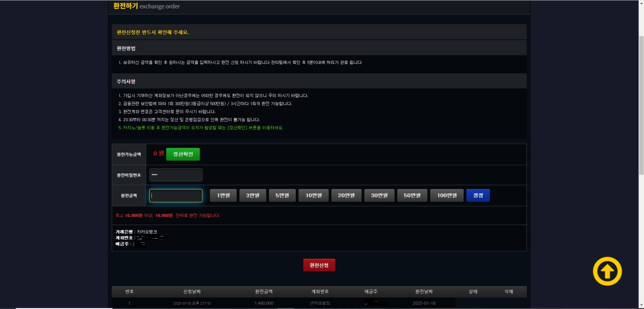Click the 10만원 amount button
644x309 pixels.
pyautogui.click(x=313, y=195)
